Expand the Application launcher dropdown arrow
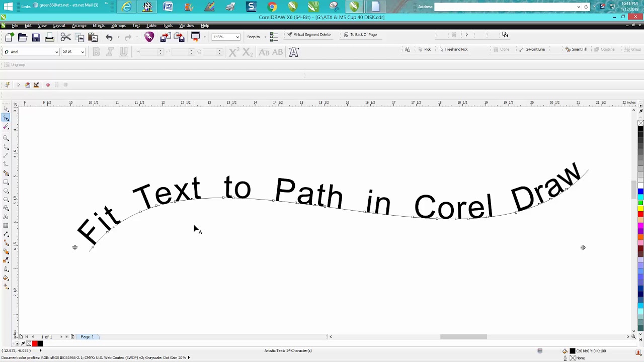This screenshot has height=362, width=644. coord(204,37)
